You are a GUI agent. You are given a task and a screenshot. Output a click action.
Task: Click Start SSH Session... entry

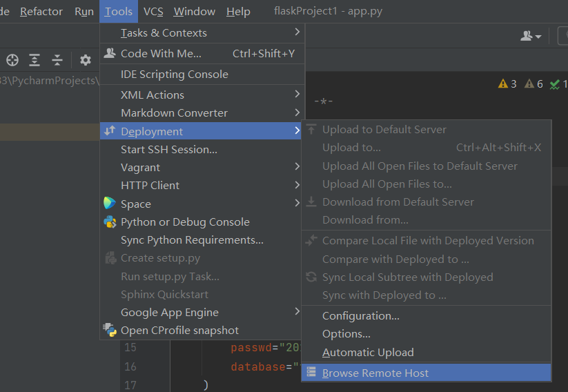click(169, 149)
